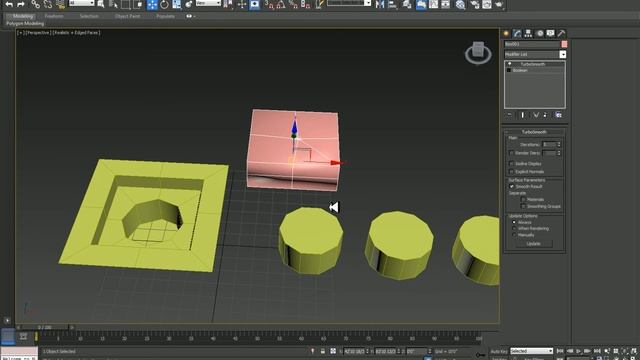The width and height of the screenshot is (640, 360).
Task: Activate the Select and Scale tool
Action: pos(176,4)
